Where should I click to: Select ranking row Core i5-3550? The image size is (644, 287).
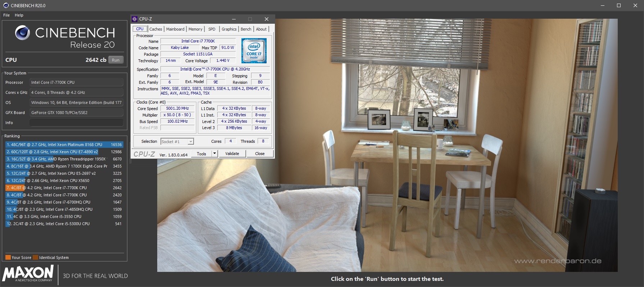click(64, 217)
